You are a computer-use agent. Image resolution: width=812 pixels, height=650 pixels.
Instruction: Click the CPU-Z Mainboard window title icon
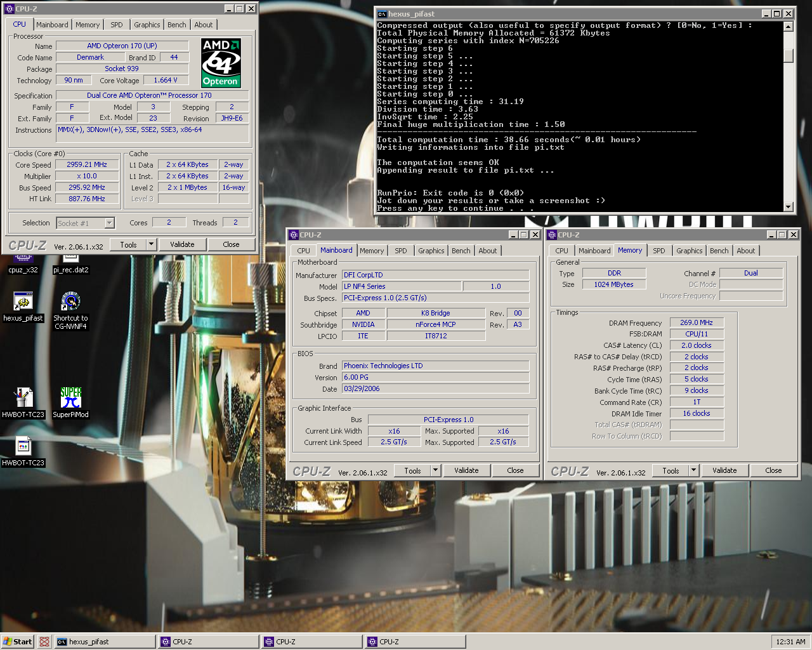point(294,235)
